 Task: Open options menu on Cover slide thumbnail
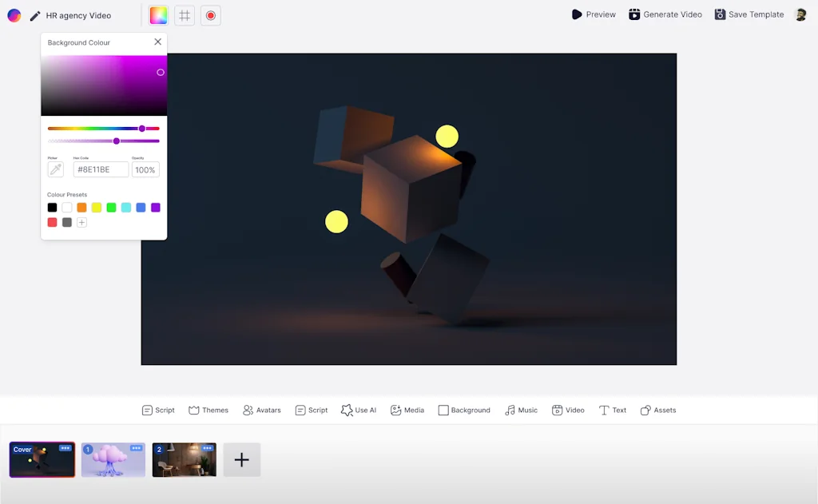coord(66,448)
